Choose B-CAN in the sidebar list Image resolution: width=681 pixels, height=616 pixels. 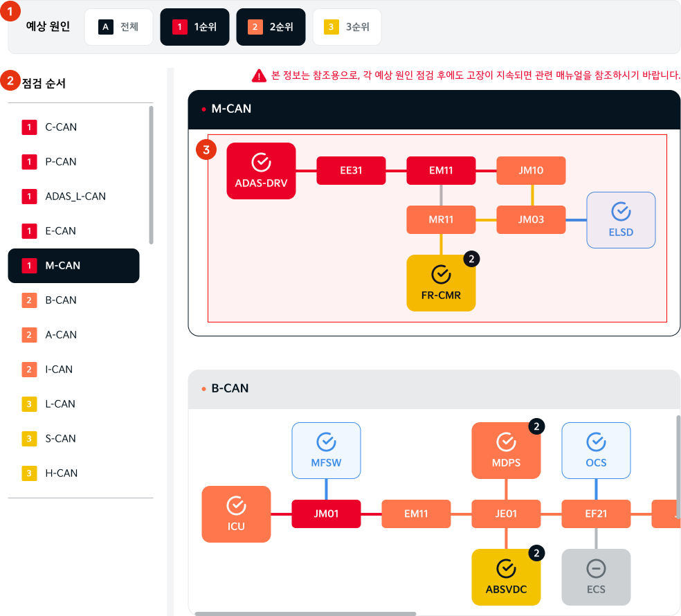coord(74,300)
